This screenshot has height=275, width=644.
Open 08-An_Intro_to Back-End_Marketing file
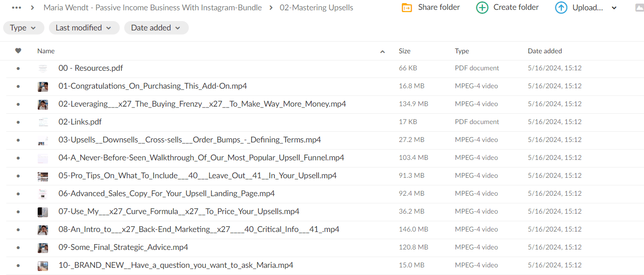tap(199, 229)
